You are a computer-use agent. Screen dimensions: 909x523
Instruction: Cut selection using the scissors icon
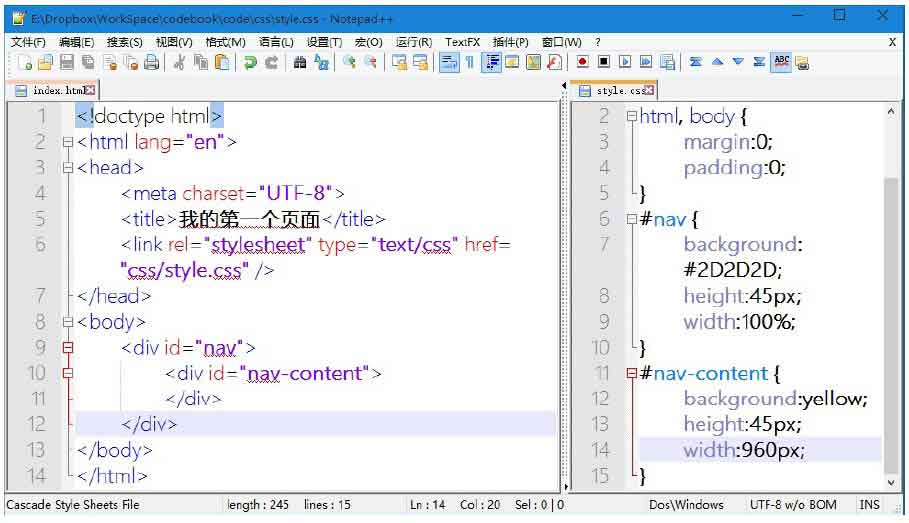(179, 62)
